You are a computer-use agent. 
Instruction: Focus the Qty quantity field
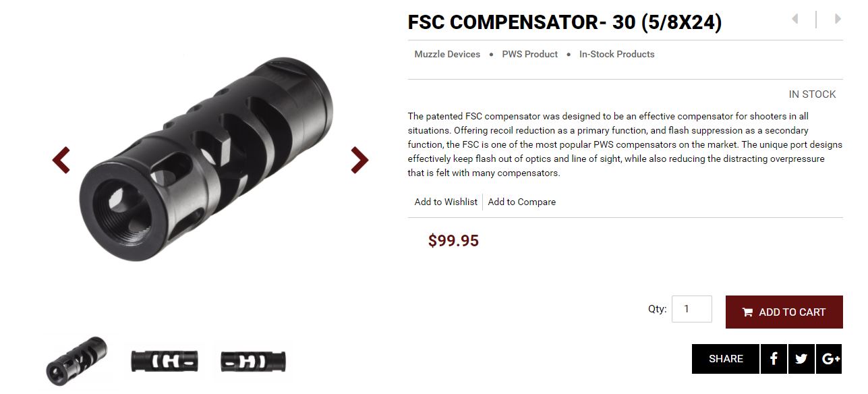pos(692,309)
